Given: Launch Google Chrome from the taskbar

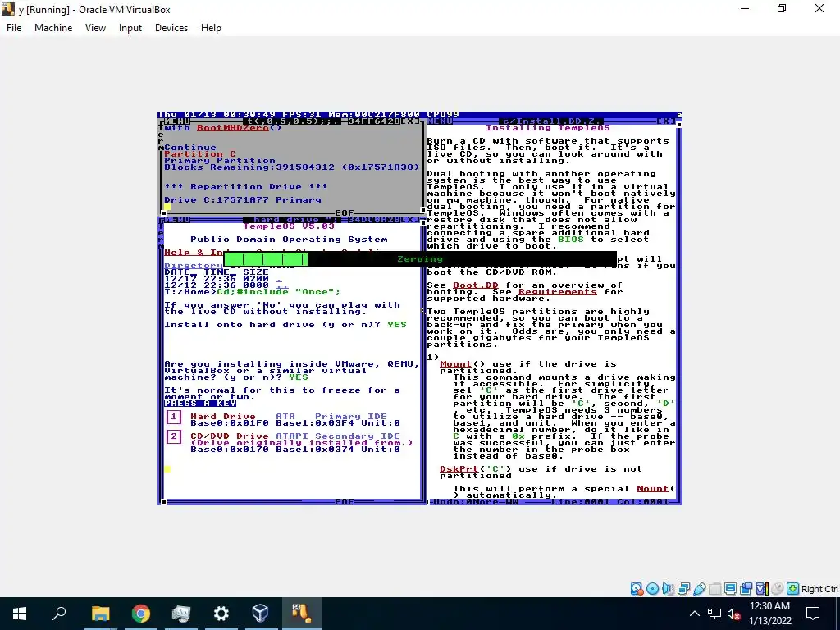Looking at the screenshot, I should pyautogui.click(x=141, y=614).
